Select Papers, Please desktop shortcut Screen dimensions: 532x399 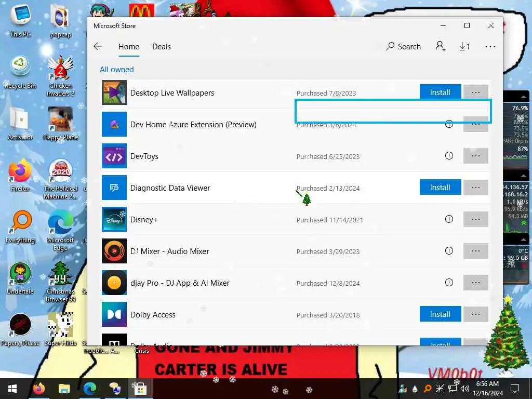click(20, 330)
